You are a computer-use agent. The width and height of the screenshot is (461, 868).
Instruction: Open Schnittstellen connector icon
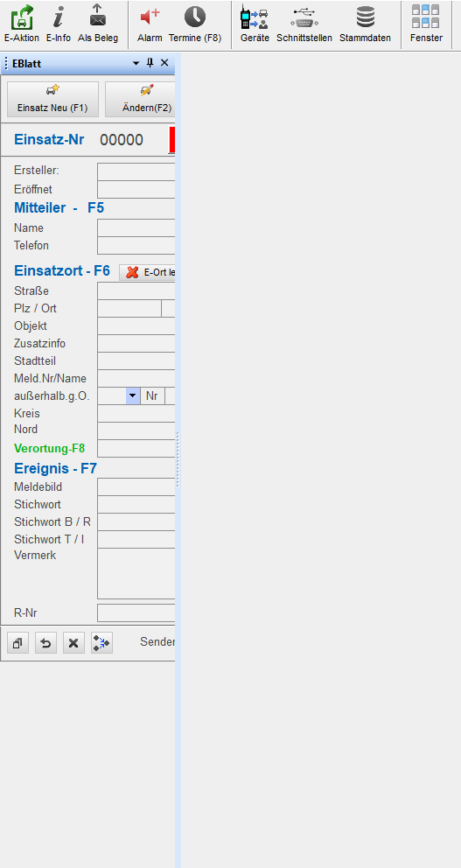click(304, 17)
